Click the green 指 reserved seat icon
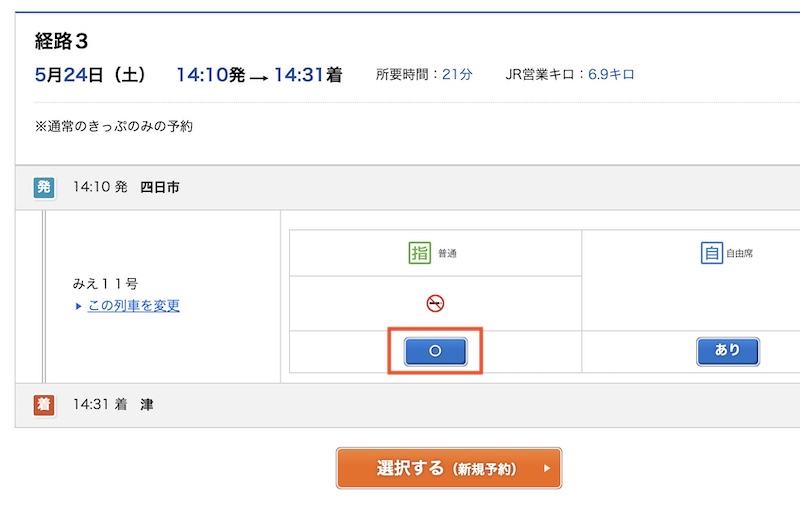Image resolution: width=800 pixels, height=512 pixels. coord(419,253)
